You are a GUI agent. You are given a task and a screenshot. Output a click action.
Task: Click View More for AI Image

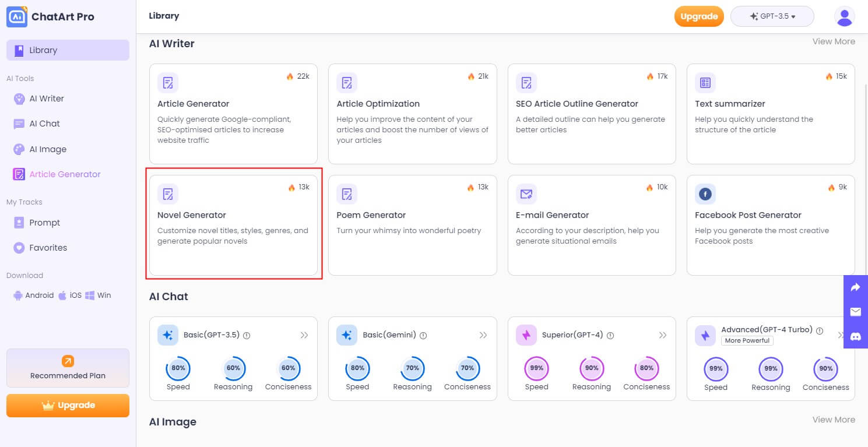pos(834,420)
